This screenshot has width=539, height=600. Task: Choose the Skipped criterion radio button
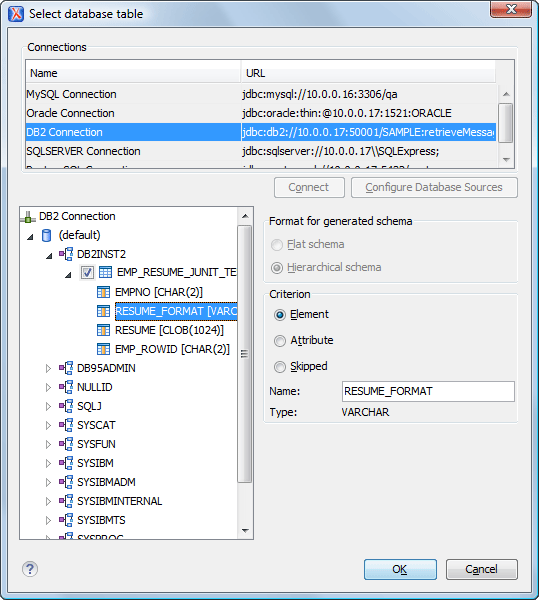[x=280, y=367]
